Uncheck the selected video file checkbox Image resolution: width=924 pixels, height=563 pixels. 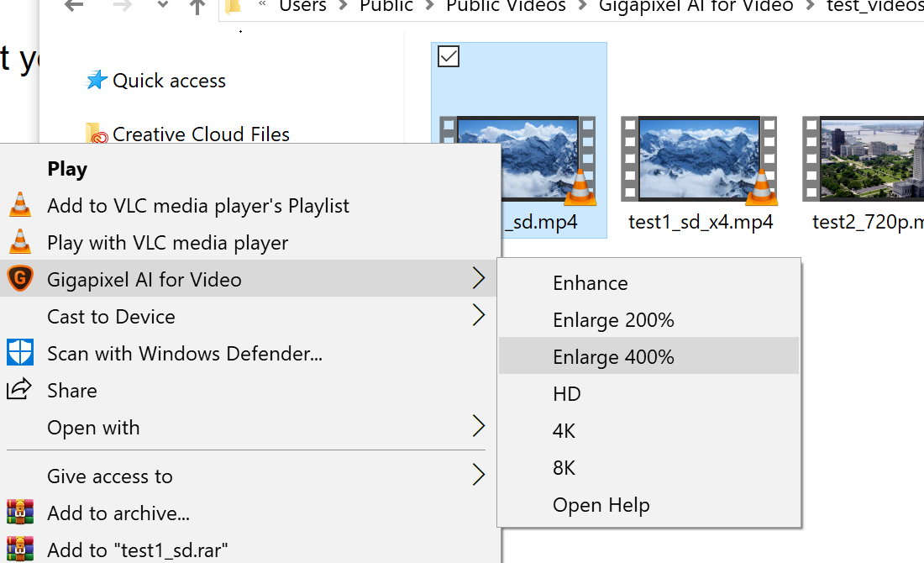pyautogui.click(x=449, y=56)
